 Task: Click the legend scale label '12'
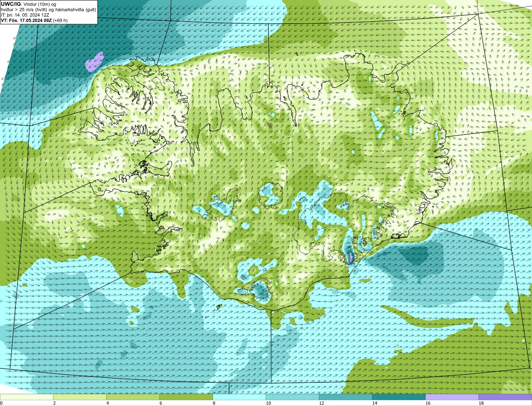click(322, 403)
